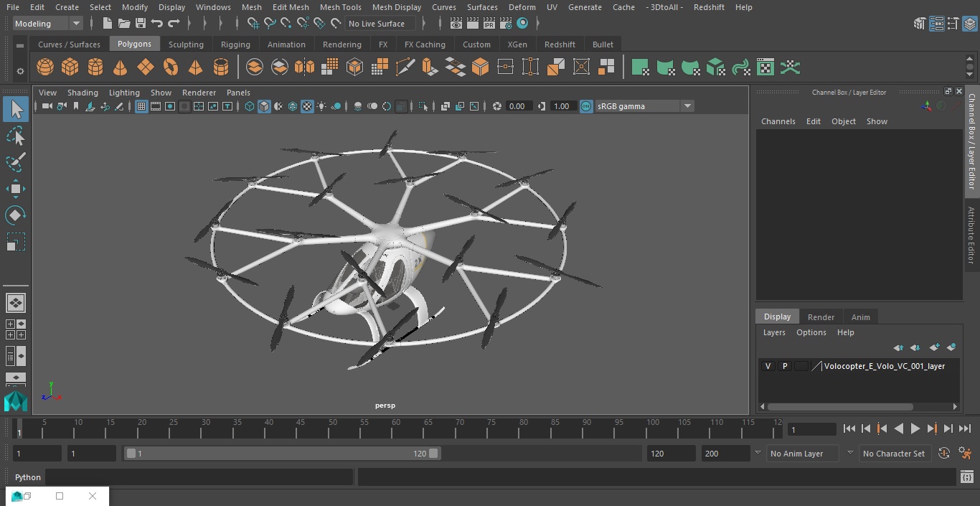Create a new layer in the Layer Editor
Image resolution: width=980 pixels, height=506 pixels.
(x=934, y=347)
